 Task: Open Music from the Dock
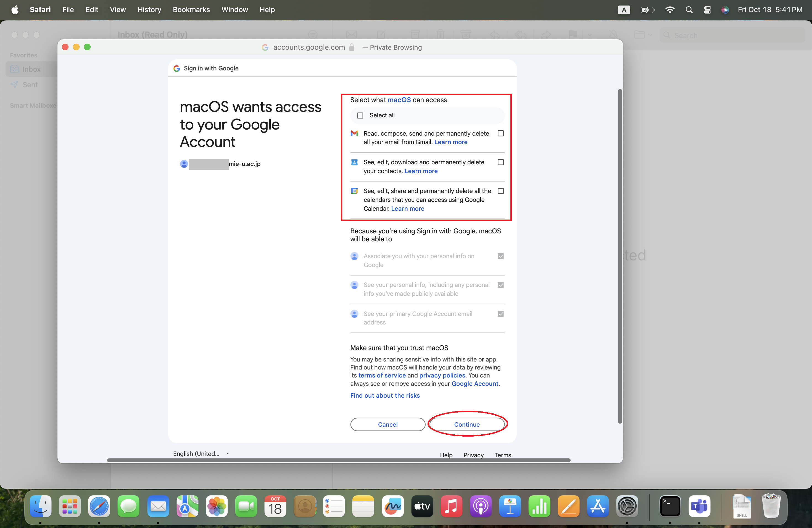(451, 506)
